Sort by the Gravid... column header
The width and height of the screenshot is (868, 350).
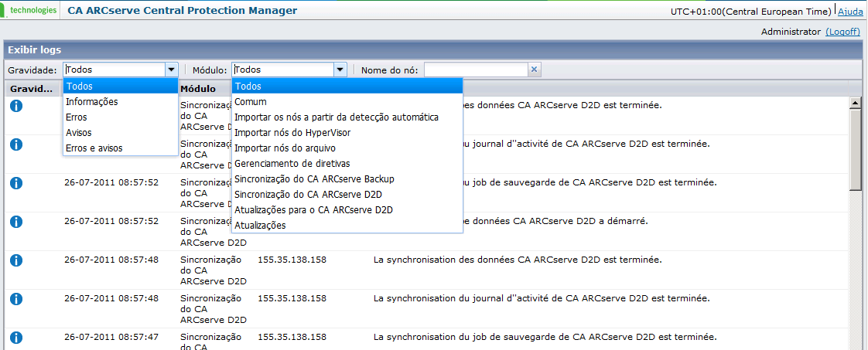[x=32, y=89]
